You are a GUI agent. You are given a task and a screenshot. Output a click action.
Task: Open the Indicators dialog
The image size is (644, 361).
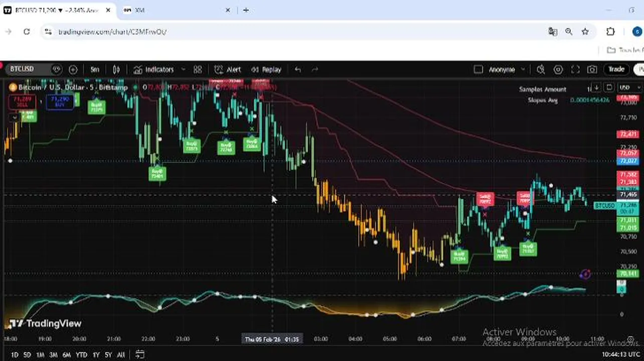click(x=153, y=70)
